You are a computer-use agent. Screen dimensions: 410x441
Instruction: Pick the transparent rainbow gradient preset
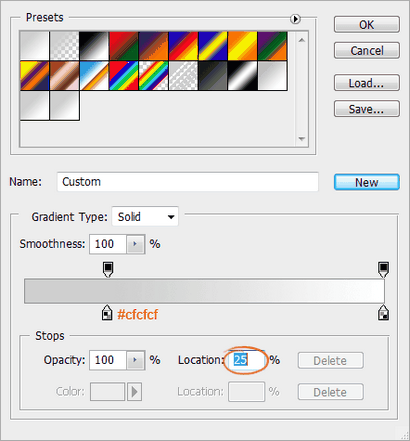click(153, 76)
